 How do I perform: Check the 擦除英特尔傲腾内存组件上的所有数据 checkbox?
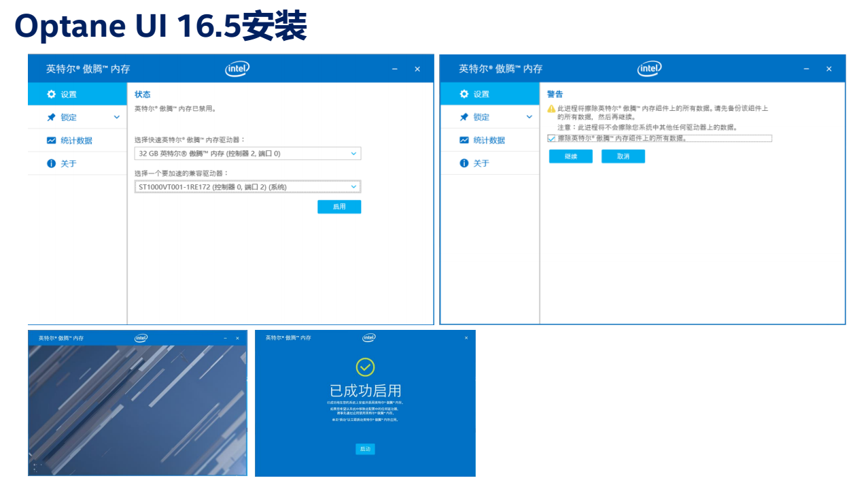[x=551, y=138]
